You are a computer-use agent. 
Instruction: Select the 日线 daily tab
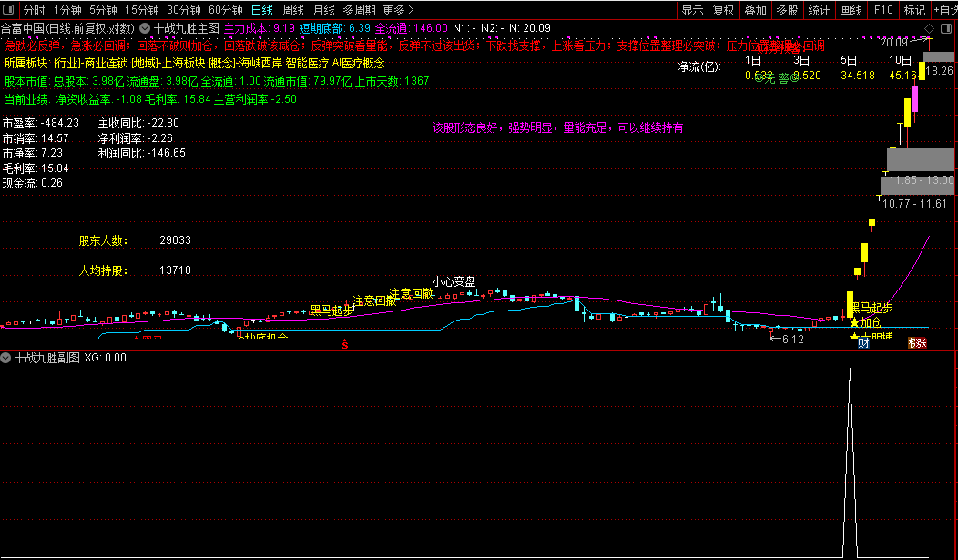[x=262, y=10]
